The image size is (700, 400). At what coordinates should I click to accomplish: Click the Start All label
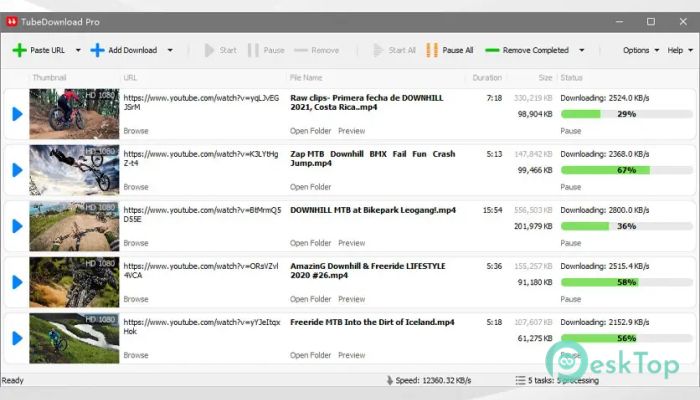pos(402,50)
